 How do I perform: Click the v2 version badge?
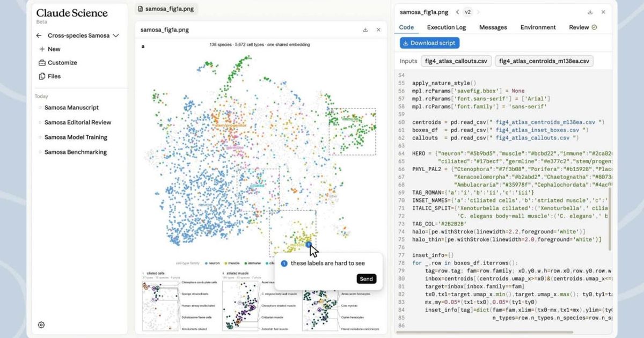pos(467,12)
